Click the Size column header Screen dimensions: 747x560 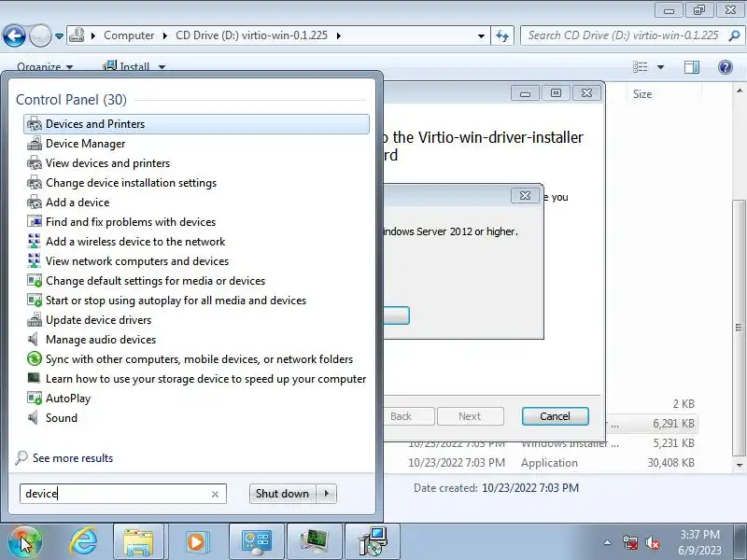point(641,94)
